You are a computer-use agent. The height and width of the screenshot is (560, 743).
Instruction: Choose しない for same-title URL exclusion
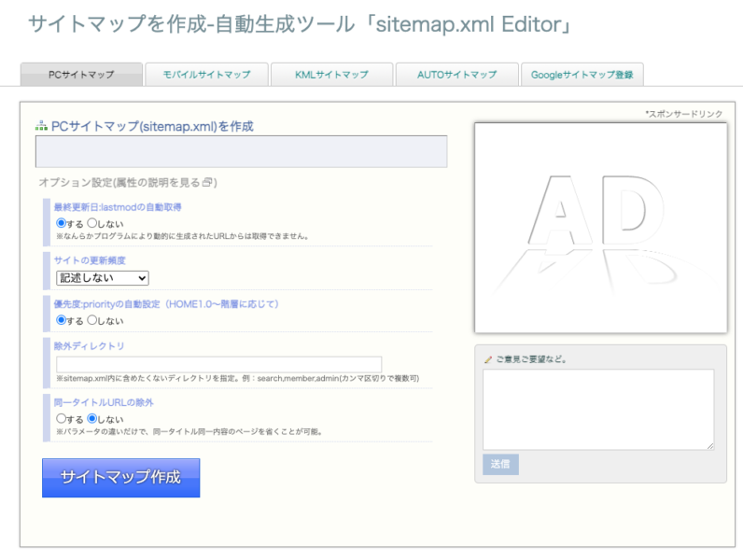pyautogui.click(x=91, y=418)
